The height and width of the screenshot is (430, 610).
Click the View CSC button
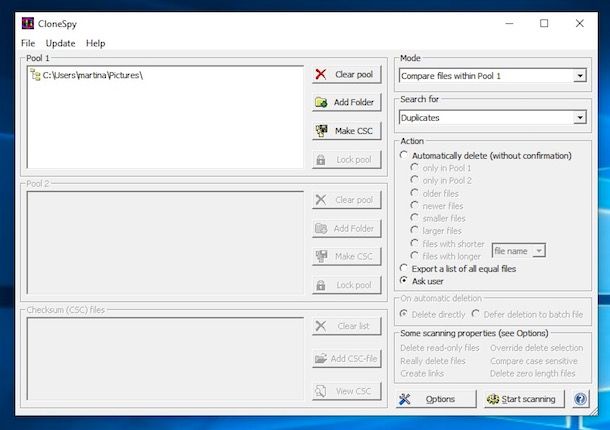point(347,391)
